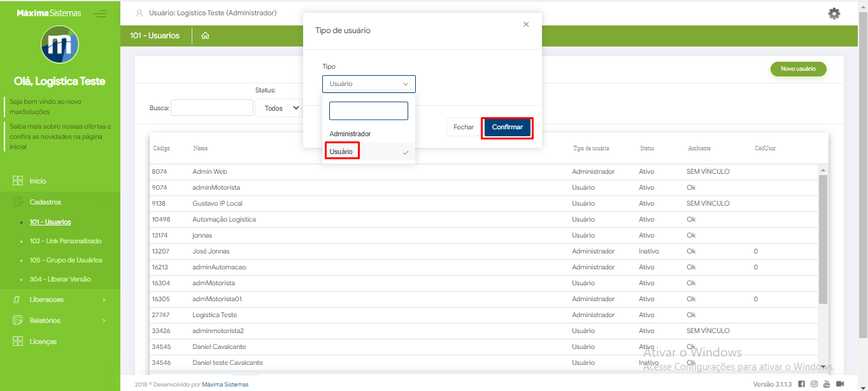Select the jonnas user name
This screenshot has height=391, width=868.
202,236
